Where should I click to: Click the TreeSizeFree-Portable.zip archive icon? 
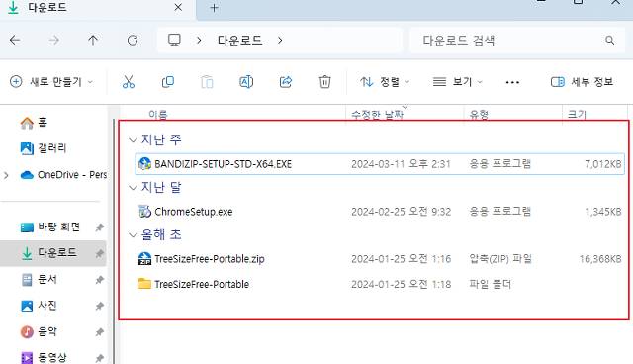[x=144, y=259]
